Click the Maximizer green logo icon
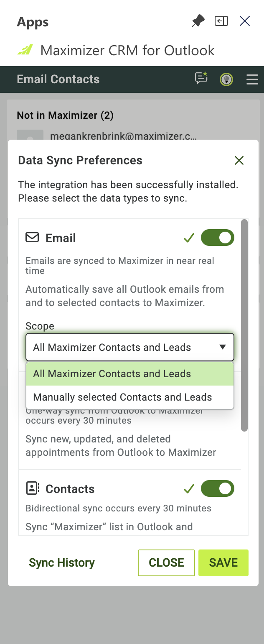 (25, 51)
